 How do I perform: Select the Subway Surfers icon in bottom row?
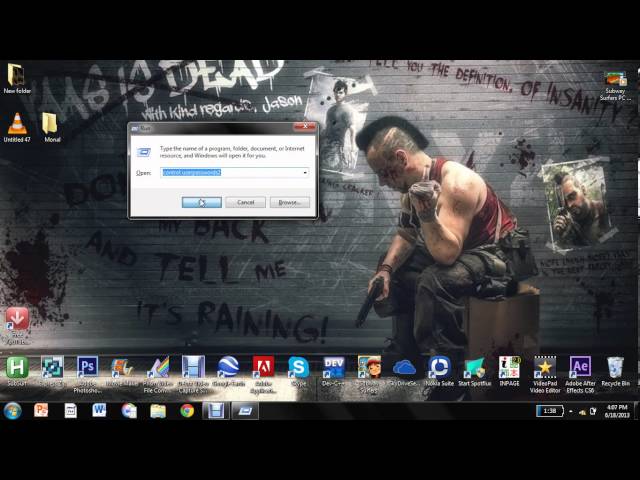click(369, 374)
